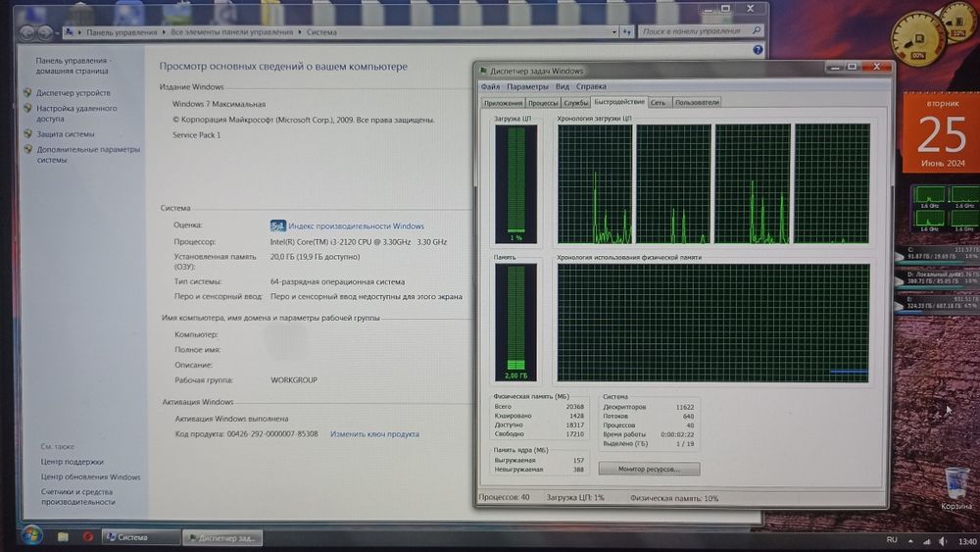Viewport: 980px width, 552px height.
Task: Click the RU language indicator
Action: (892, 539)
